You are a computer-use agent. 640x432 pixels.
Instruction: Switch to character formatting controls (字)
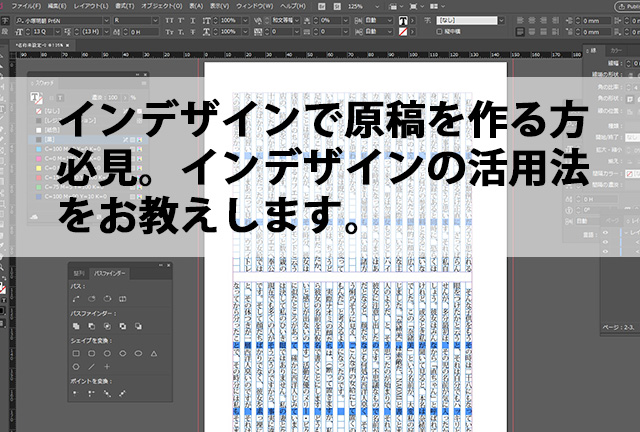5,20
